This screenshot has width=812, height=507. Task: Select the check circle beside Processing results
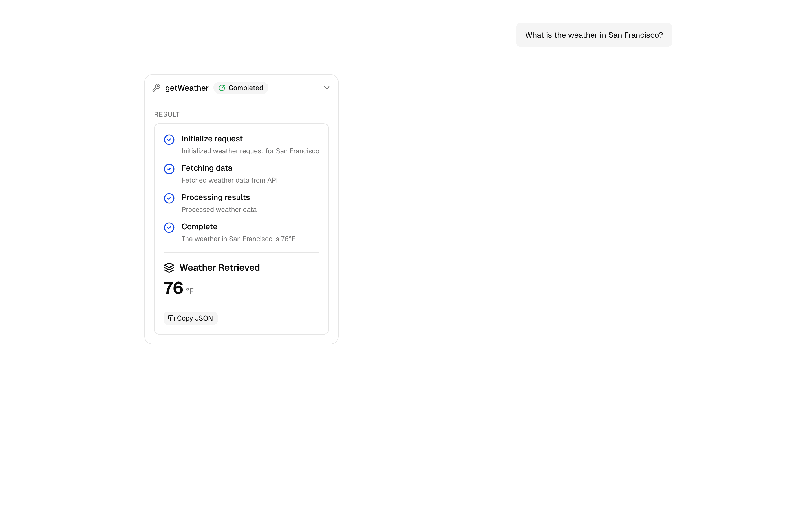point(169,198)
